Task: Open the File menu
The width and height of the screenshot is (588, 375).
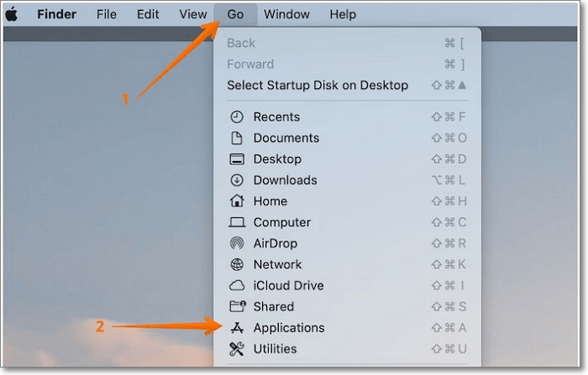Action: coord(107,14)
